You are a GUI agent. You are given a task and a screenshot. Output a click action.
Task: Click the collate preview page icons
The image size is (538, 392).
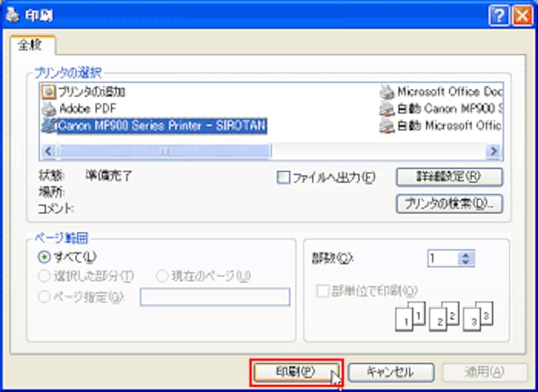coord(445,317)
